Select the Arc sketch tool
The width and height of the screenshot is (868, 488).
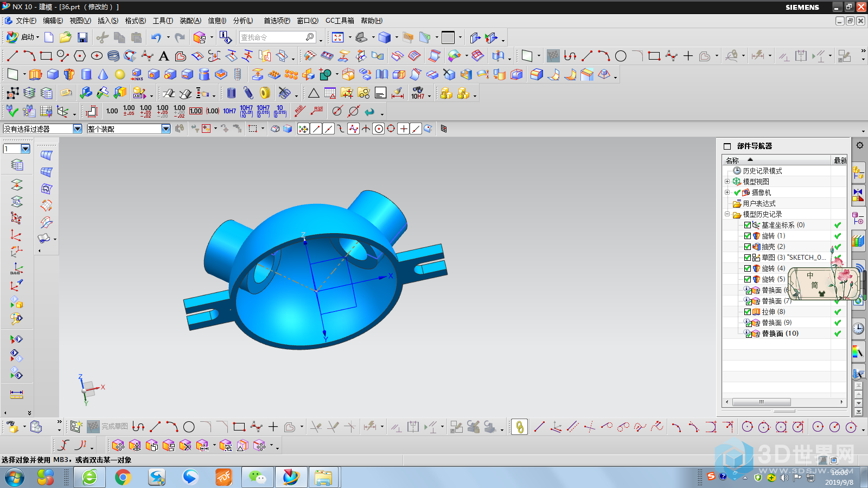pyautogui.click(x=29, y=56)
